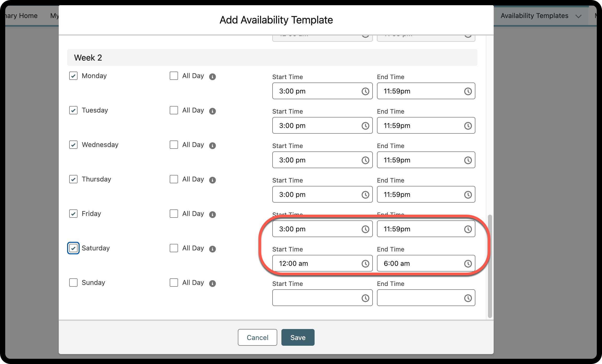Uncheck the Saturday availability checkbox
602x364 pixels.
pos(73,248)
